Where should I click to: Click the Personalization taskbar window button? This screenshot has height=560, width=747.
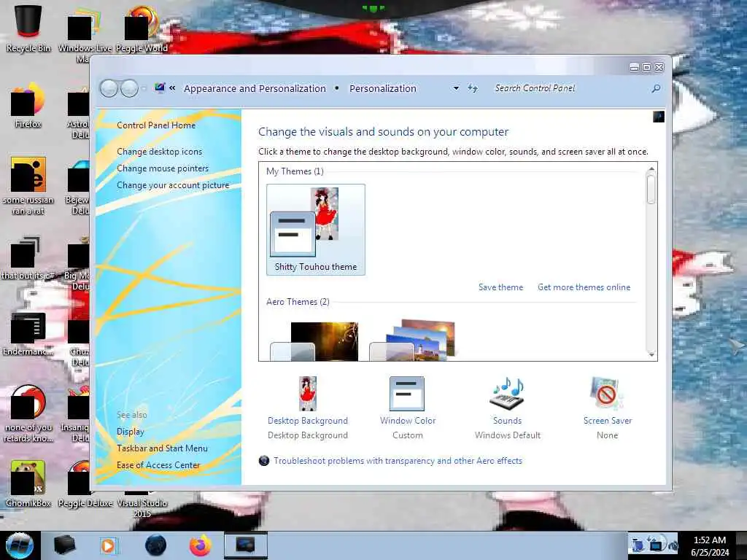246,545
